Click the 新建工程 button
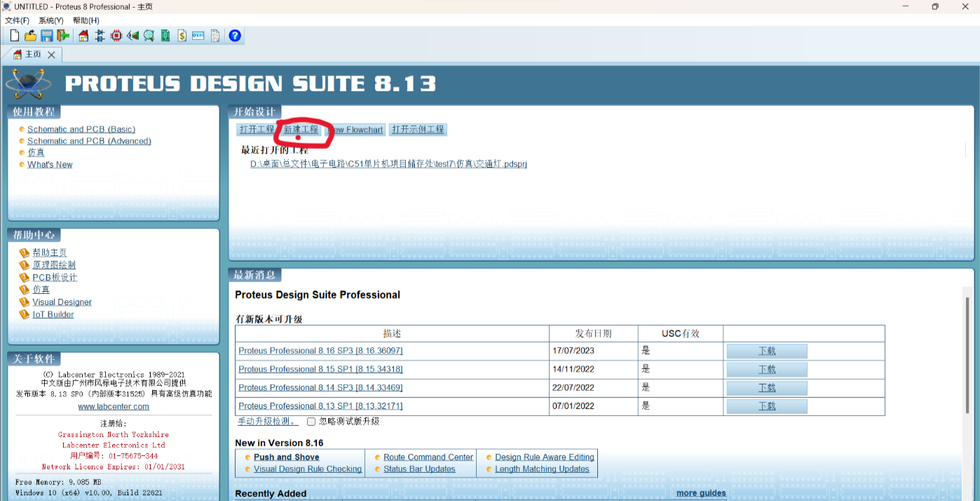Viewport: 980px width, 501px height. [x=301, y=130]
